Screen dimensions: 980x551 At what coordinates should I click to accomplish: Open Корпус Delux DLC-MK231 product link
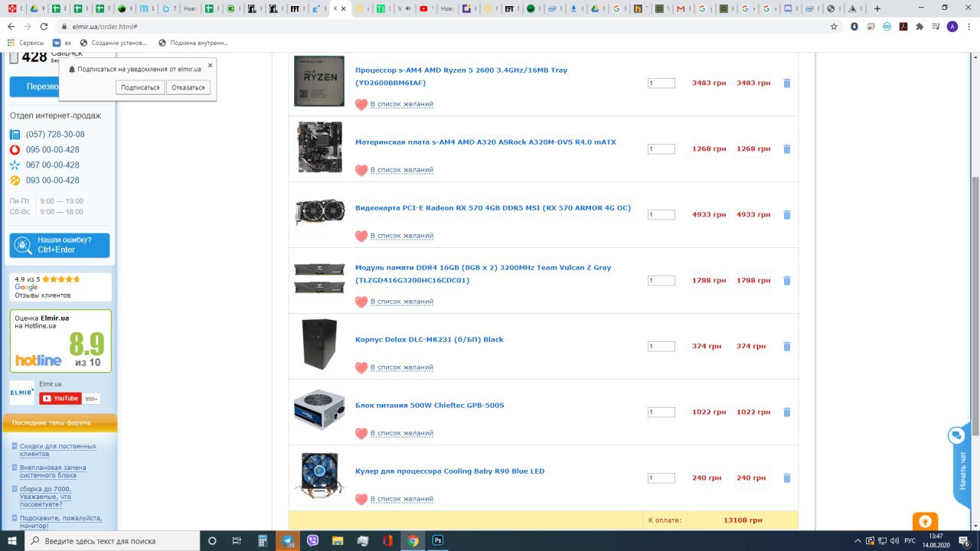[430, 340]
